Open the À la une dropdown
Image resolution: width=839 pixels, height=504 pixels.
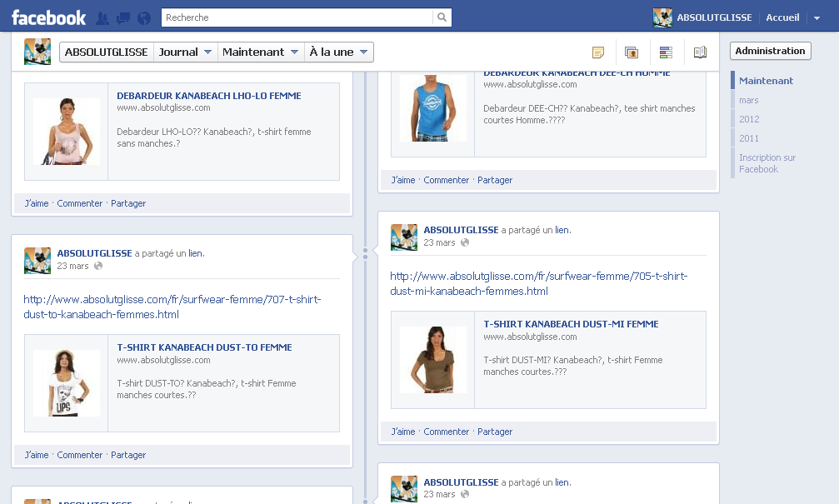pyautogui.click(x=338, y=52)
